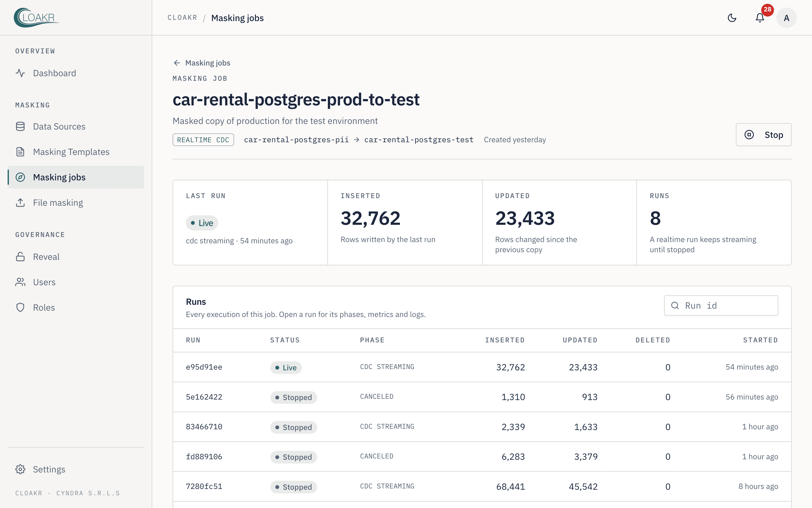Click Stopped status of run 5e162422
812x508 pixels.
point(293,397)
